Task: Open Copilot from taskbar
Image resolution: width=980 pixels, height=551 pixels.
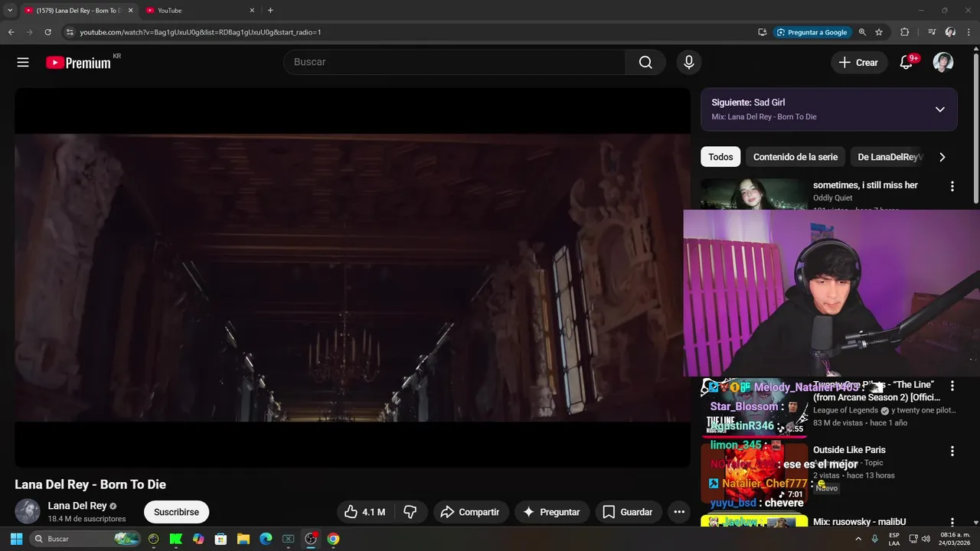Action: (199, 539)
